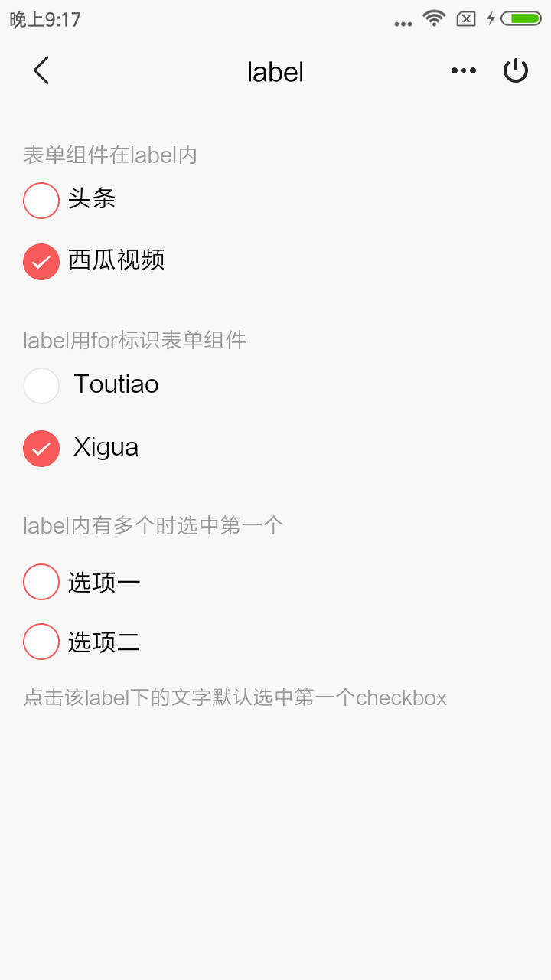Tap the back arrow icon
This screenshot has width=551, height=980.
click(41, 70)
